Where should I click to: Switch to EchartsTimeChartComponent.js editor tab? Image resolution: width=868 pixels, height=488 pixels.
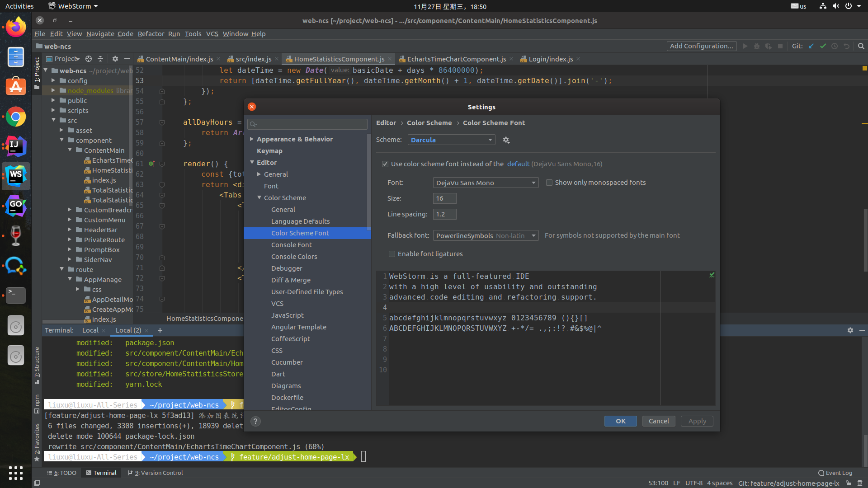click(456, 59)
